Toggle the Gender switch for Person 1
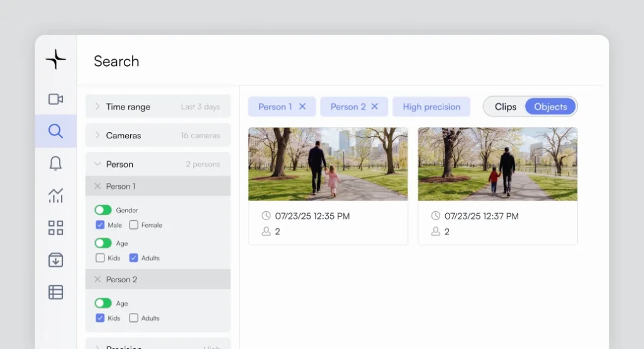 (103, 210)
